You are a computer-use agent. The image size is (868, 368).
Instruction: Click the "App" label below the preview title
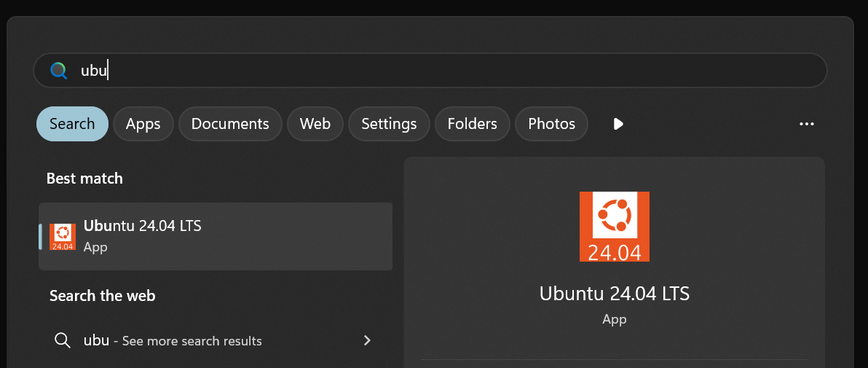(x=614, y=319)
